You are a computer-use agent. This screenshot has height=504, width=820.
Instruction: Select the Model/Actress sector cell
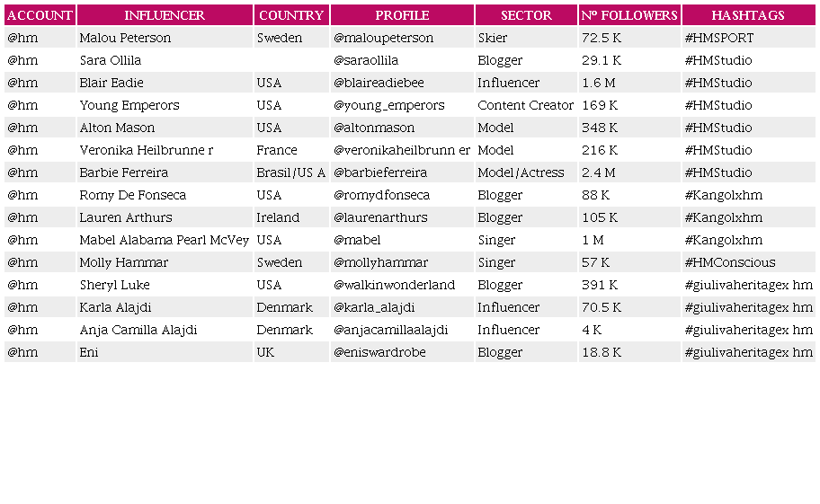click(521, 172)
